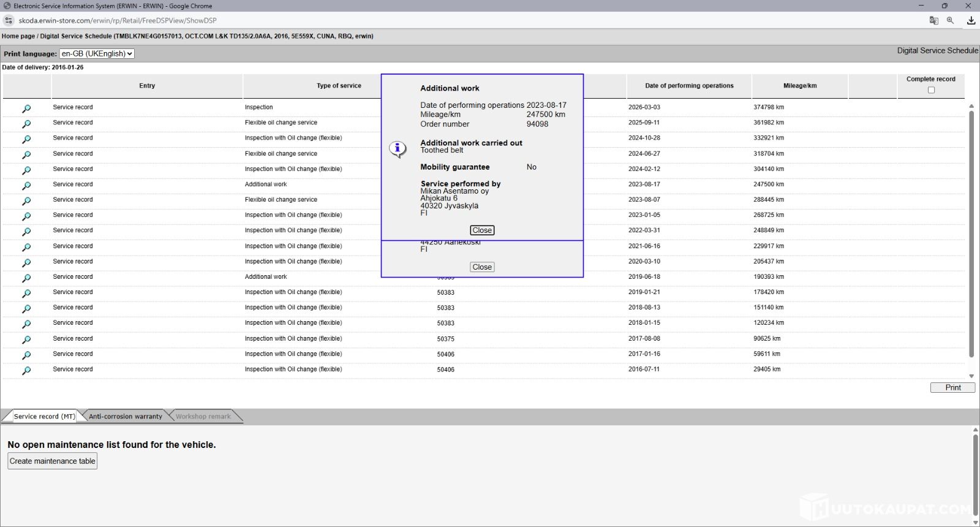Click the site information icon beside URL
The image size is (980, 527).
pyautogui.click(x=9, y=20)
